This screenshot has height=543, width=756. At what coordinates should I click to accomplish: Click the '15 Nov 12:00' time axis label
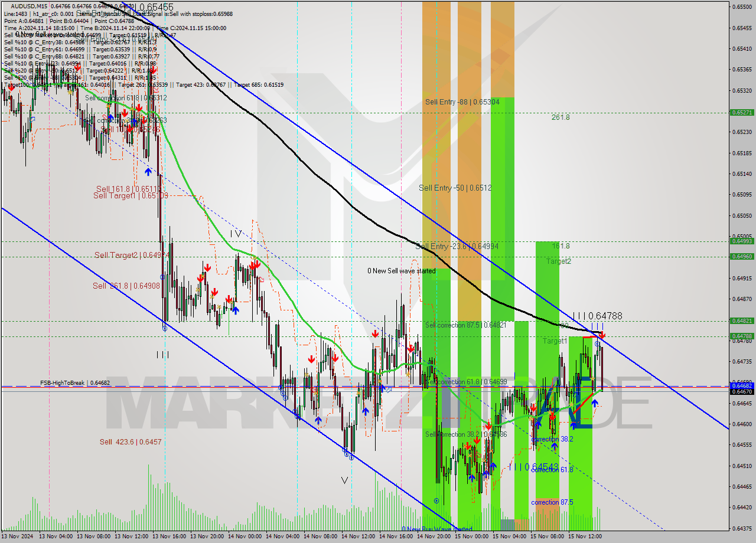click(x=584, y=537)
